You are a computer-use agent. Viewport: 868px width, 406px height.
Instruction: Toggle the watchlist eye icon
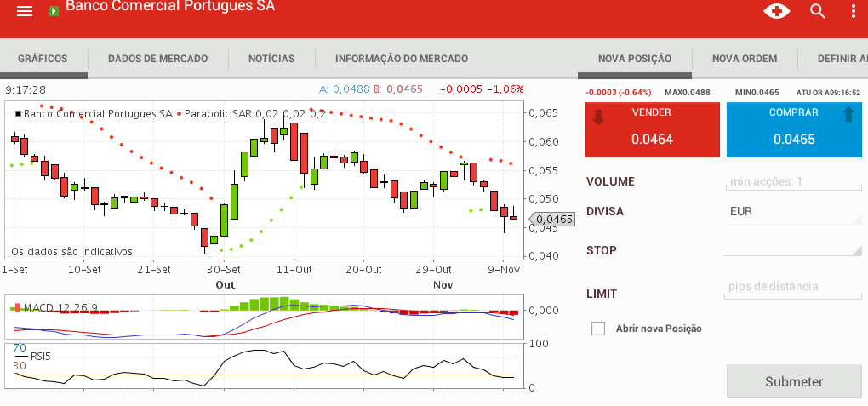[777, 11]
